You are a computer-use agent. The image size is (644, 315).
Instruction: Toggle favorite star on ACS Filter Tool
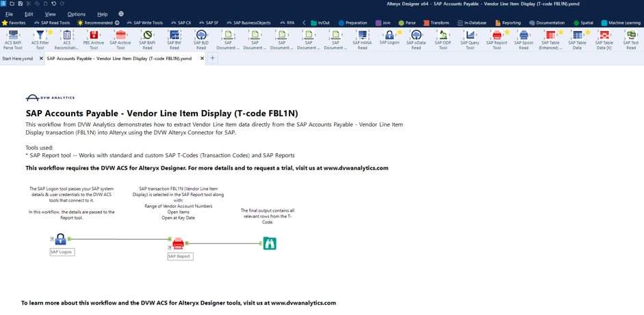pyautogui.click(x=50, y=32)
